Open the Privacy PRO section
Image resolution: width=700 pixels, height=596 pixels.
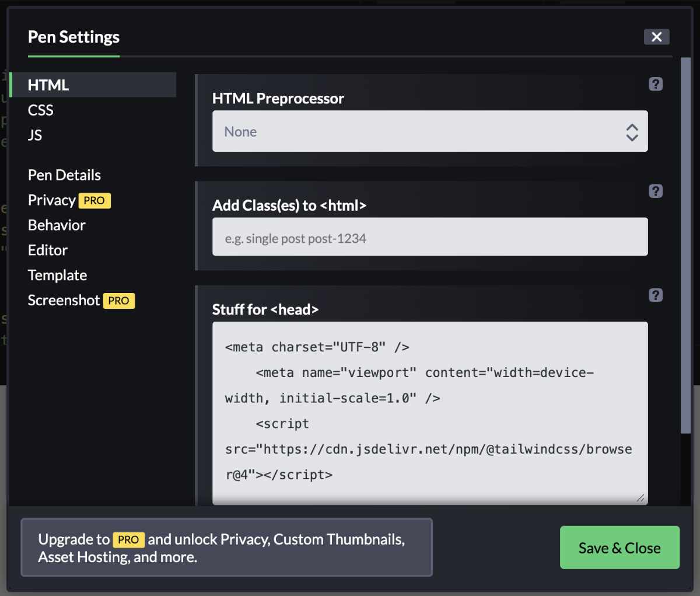[69, 200]
